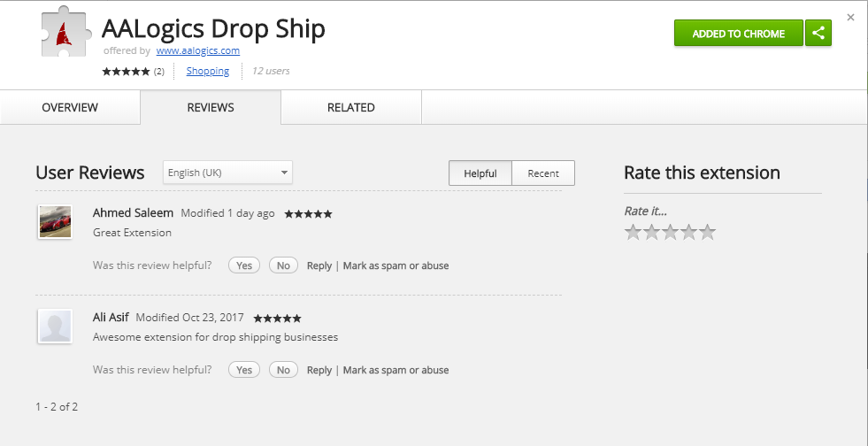Screen dimensions: 868x446
Task: Reply to Ali Asif's review
Action: pos(319,370)
